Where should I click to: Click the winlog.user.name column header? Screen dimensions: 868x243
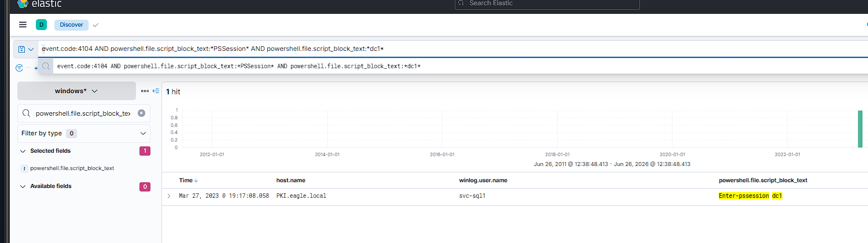click(483, 181)
